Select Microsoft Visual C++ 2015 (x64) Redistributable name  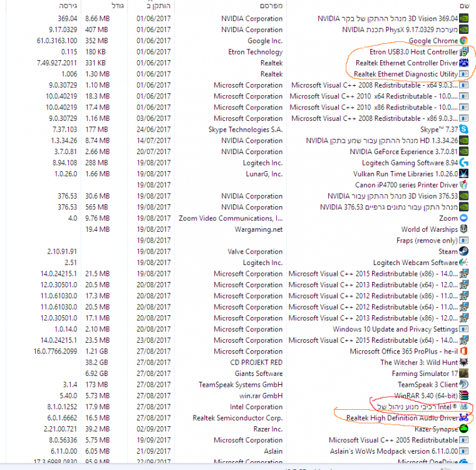coord(373,340)
